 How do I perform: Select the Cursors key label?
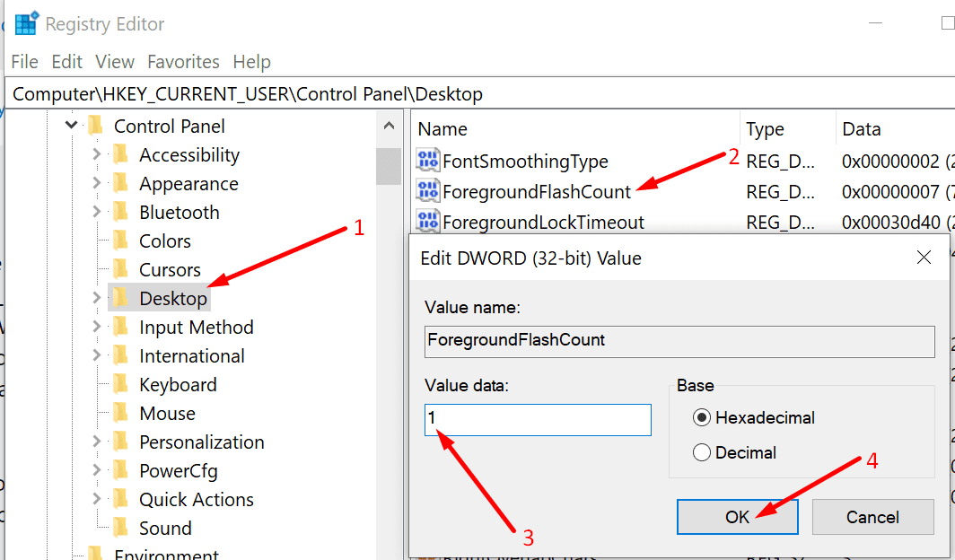click(x=170, y=269)
